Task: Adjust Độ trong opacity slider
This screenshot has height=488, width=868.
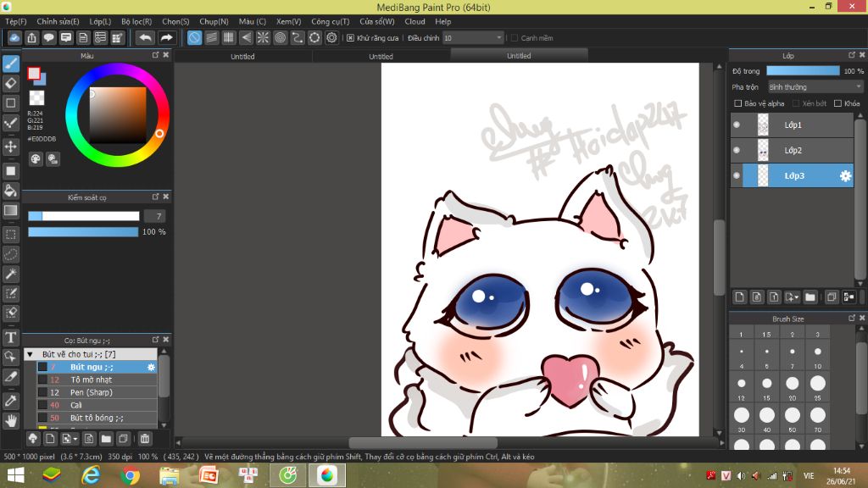Action: [x=803, y=71]
